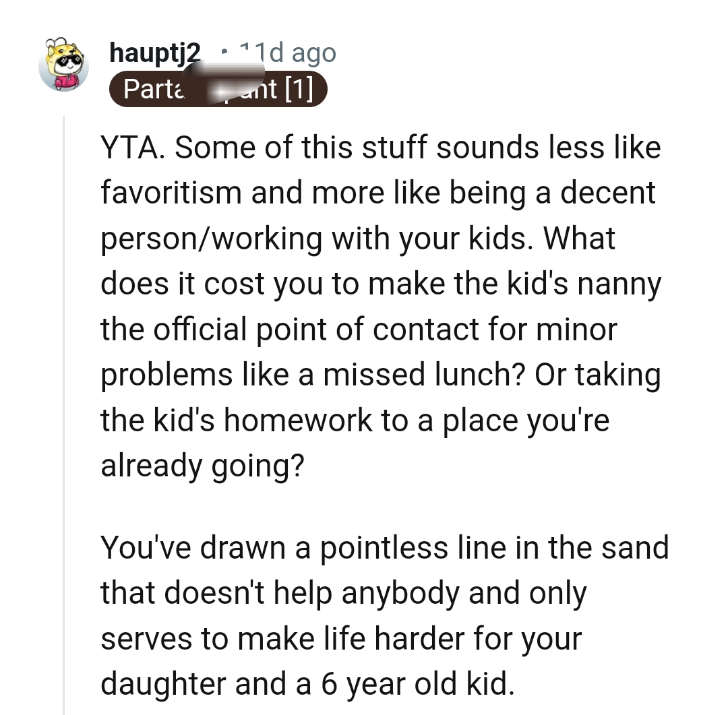Click the word "favoritism" in first paragraph
Image resolution: width=728 pixels, height=715 pixels.
point(171,193)
